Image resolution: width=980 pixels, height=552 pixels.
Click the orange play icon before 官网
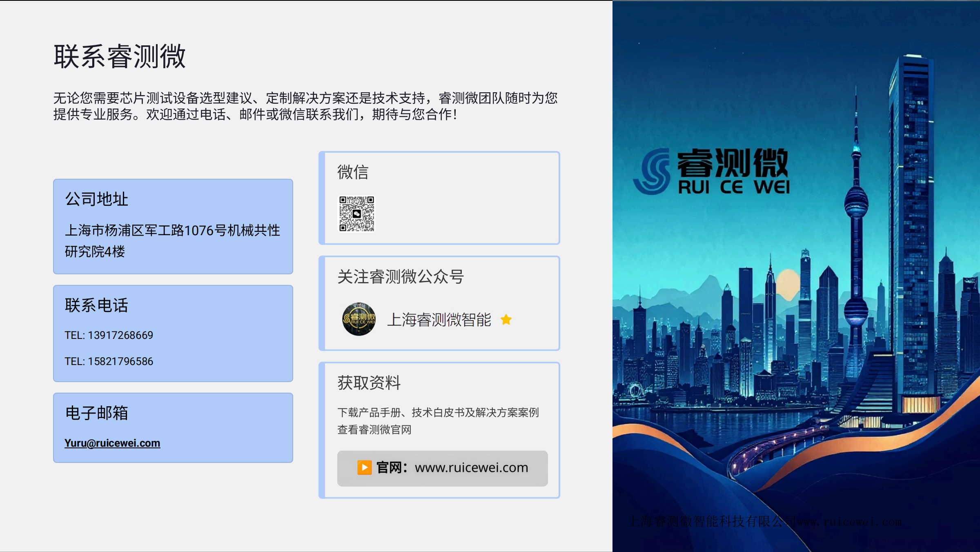364,467
